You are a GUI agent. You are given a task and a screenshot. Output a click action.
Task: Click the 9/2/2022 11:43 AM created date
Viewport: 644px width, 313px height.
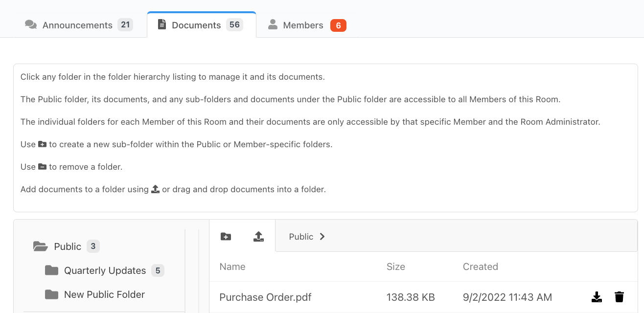(x=507, y=297)
